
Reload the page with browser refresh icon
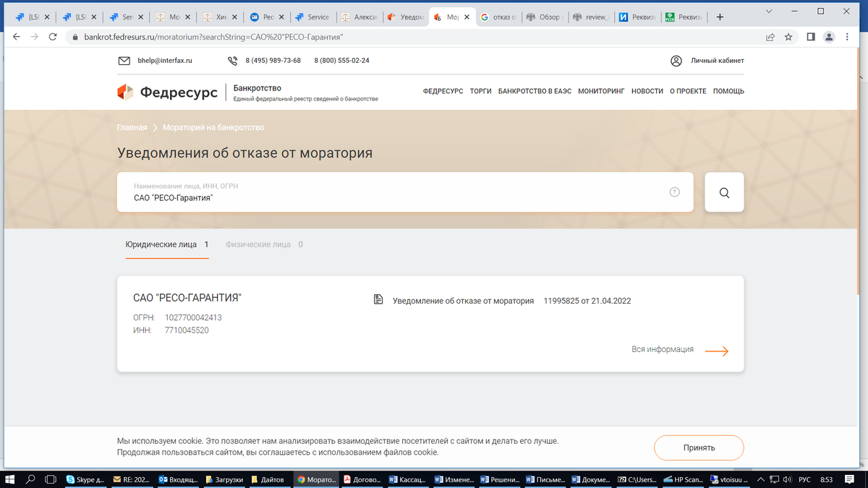[x=53, y=37]
